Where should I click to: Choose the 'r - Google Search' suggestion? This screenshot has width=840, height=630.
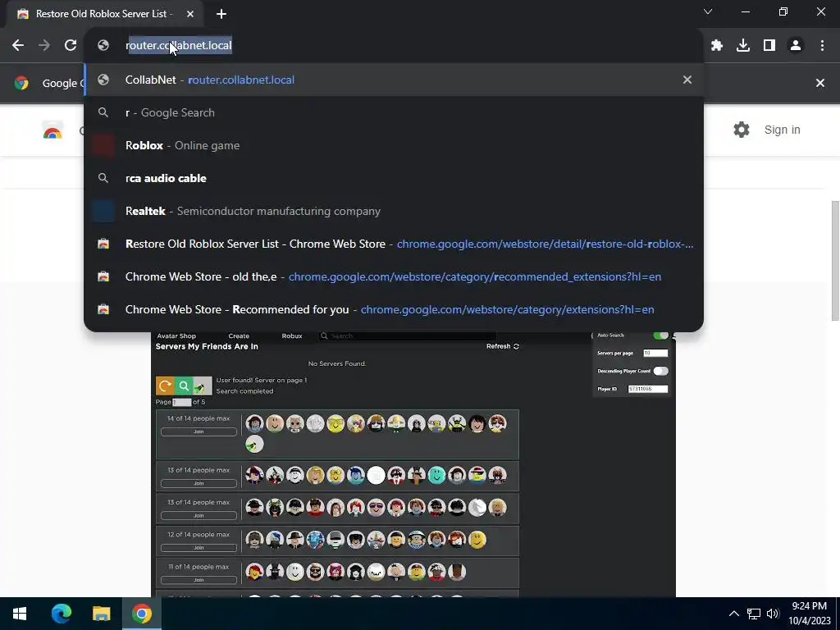[394, 112]
